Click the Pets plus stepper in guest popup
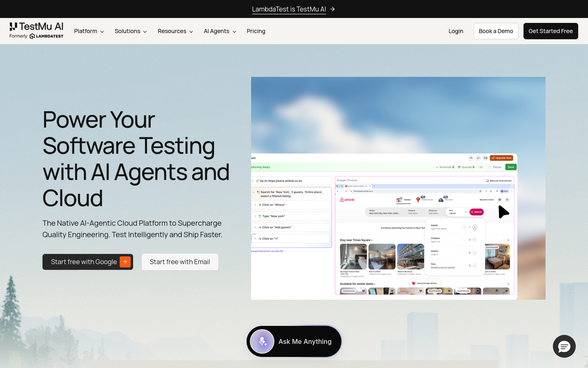The width and height of the screenshot is (588, 368). click(x=474, y=266)
